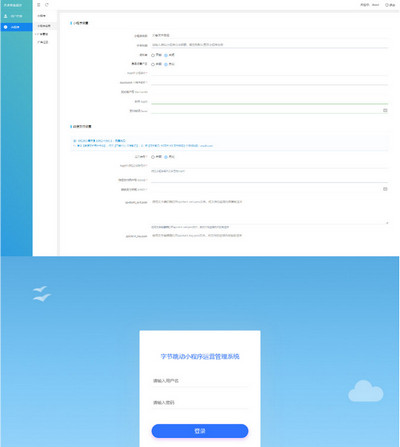Click the 字节跳动小程序运营管理系统 title text
The height and width of the screenshot is (447, 400).
pos(200,356)
